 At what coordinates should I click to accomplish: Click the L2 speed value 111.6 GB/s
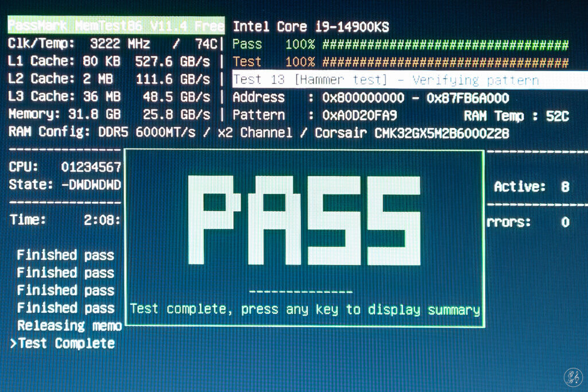(x=172, y=79)
